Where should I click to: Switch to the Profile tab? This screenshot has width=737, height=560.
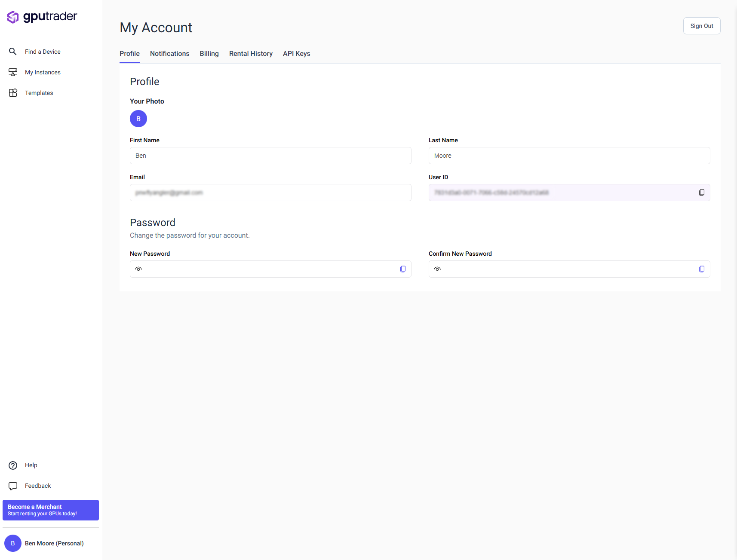[x=129, y=54]
